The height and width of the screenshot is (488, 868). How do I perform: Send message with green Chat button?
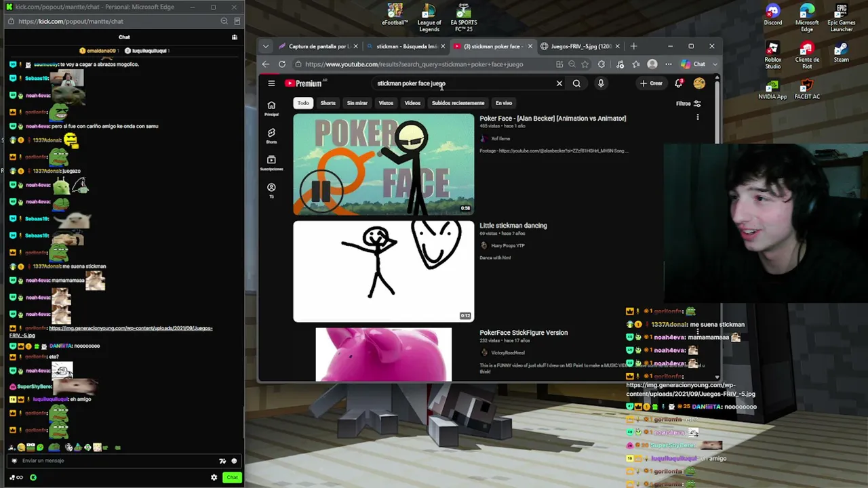click(232, 477)
